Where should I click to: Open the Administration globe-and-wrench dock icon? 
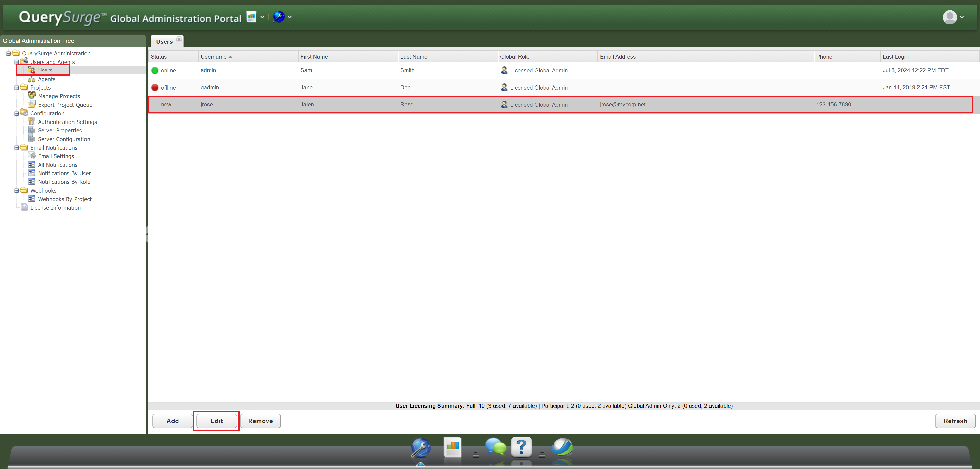click(x=420, y=448)
